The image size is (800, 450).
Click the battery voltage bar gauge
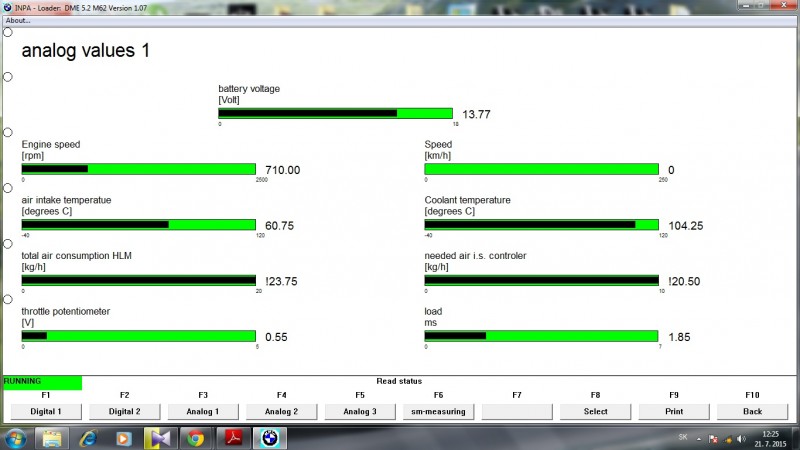[x=335, y=113]
